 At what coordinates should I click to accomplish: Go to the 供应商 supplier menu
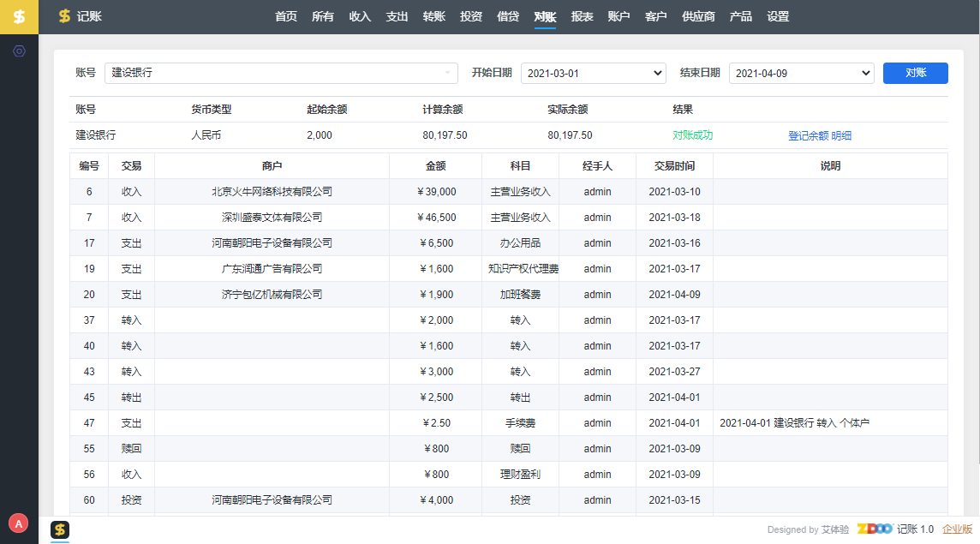click(698, 16)
